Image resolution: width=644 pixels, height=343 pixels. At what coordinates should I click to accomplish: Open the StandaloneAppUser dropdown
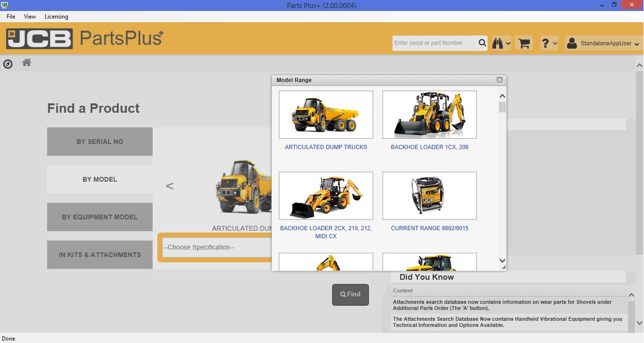click(637, 44)
